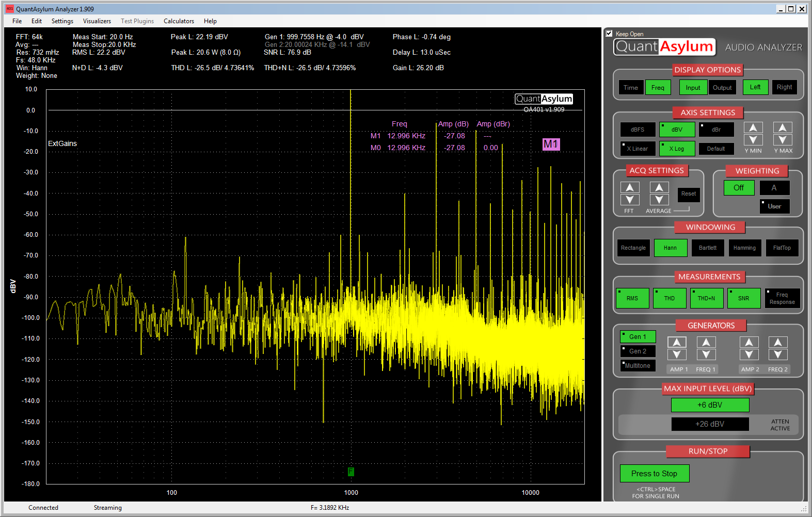Raise AMP 1 using the up arrow
Screen dimensions: 812x517
(x=677, y=342)
